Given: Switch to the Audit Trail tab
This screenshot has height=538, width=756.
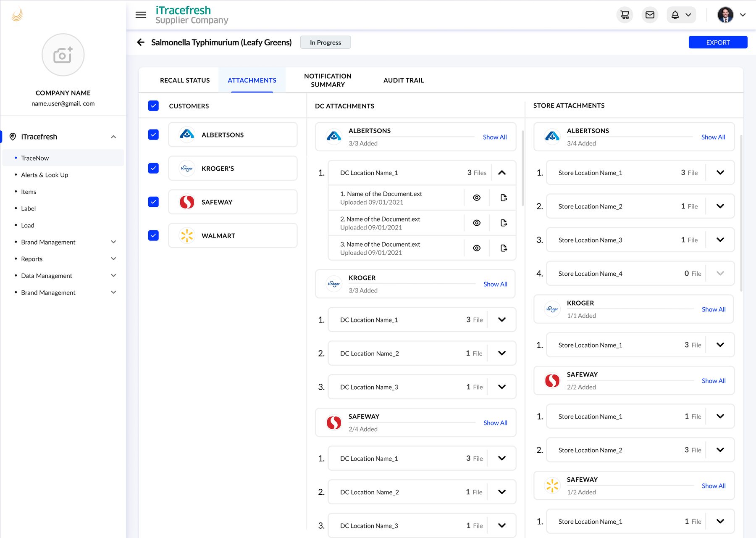Looking at the screenshot, I should [x=404, y=80].
